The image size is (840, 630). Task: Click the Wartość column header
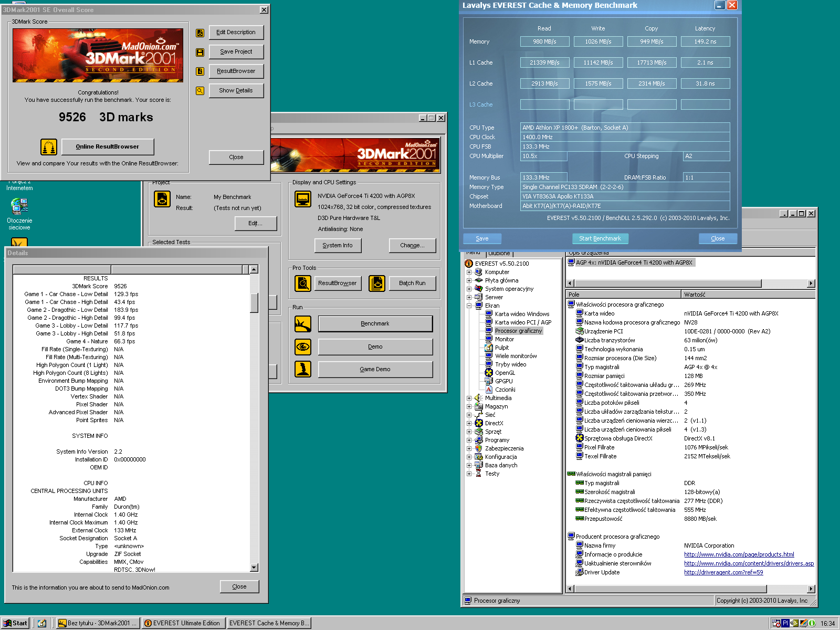748,295
